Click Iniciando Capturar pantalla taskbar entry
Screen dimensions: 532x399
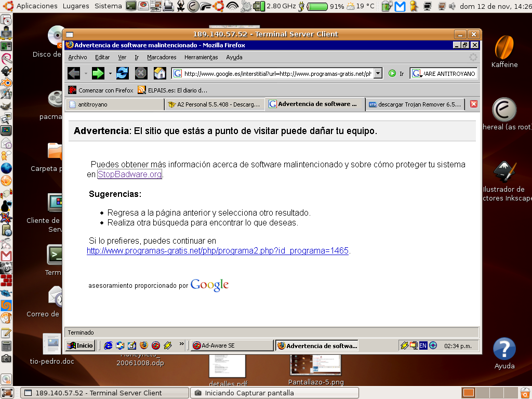pos(274,393)
